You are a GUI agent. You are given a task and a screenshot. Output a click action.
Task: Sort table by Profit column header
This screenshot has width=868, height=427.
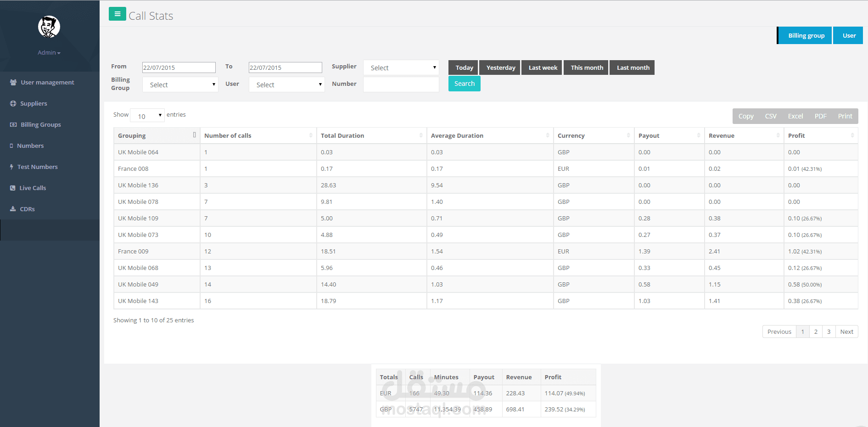tap(821, 135)
